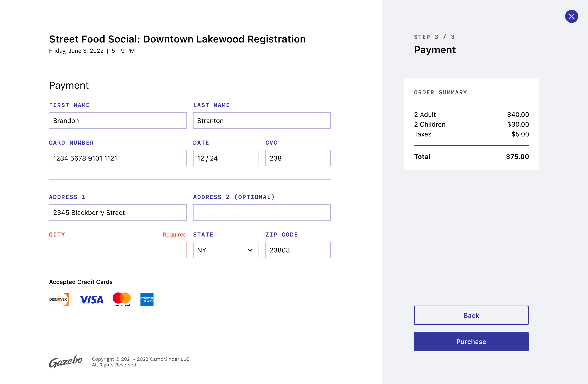The width and height of the screenshot is (588, 384).
Task: Select the Zip Code field
Action: tap(298, 250)
